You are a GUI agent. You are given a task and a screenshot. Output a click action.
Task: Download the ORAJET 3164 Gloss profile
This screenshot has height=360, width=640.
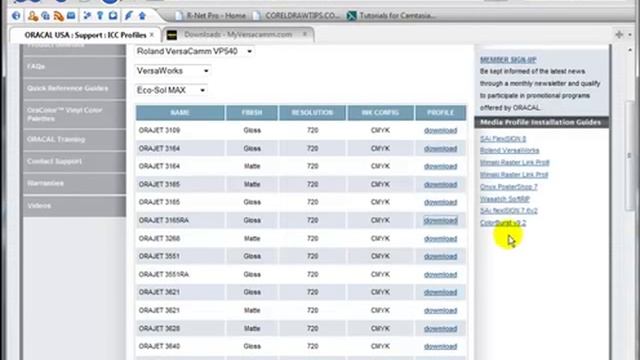(x=440, y=149)
